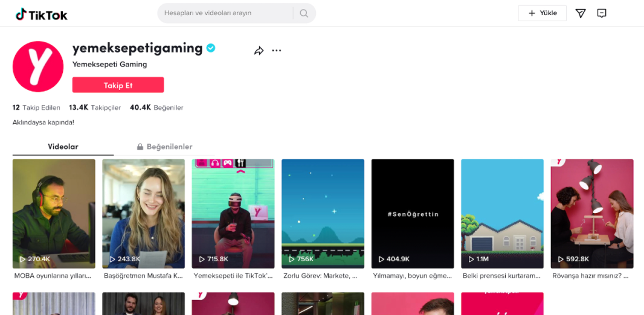
Task: Open the 12 Takip Edilen list
Action: (x=37, y=108)
